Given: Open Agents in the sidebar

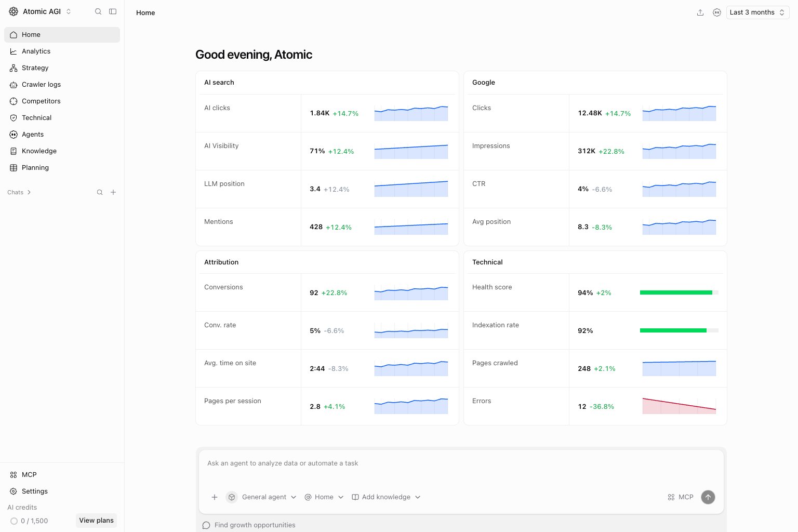Looking at the screenshot, I should tap(62, 135).
